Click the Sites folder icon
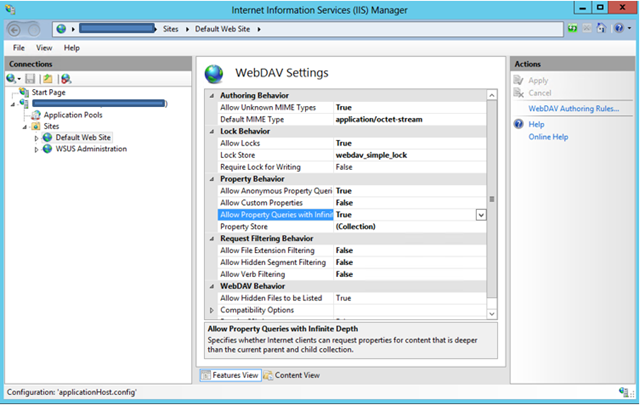640x405 pixels. click(36, 126)
